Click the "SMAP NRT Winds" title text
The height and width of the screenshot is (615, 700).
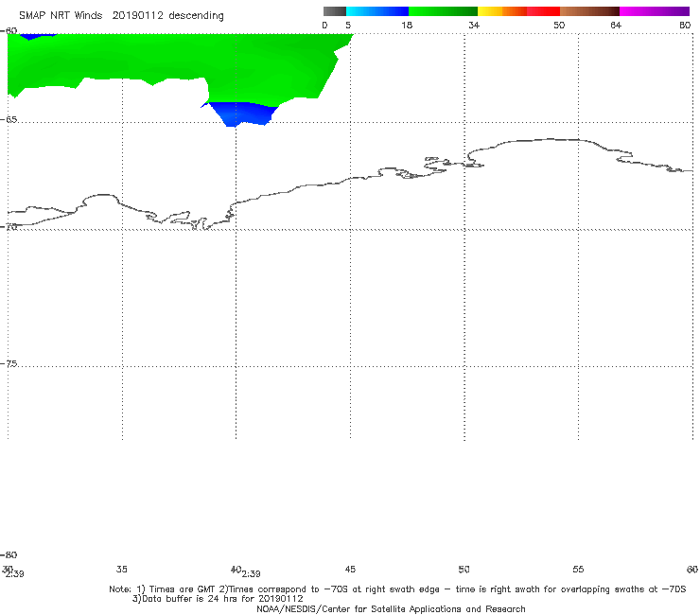pyautogui.click(x=61, y=15)
